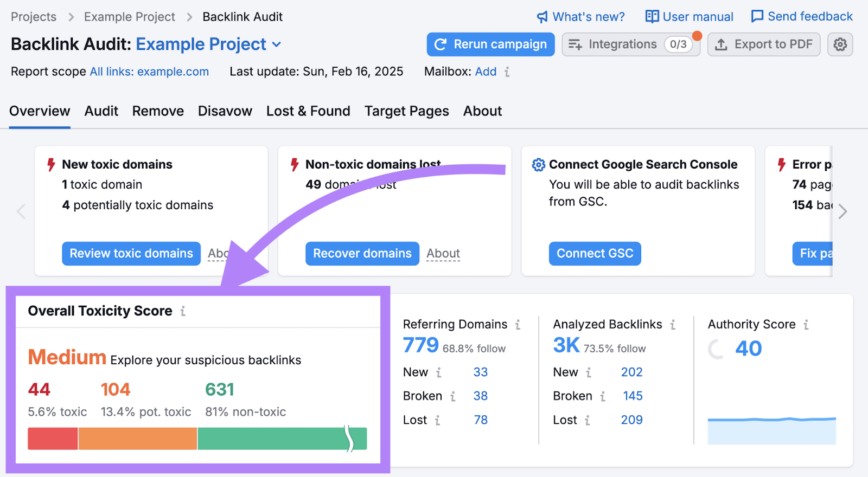Screen dimensions: 868x477
Task: Click info icon next to Overall Toxicity Score
Action: point(183,311)
